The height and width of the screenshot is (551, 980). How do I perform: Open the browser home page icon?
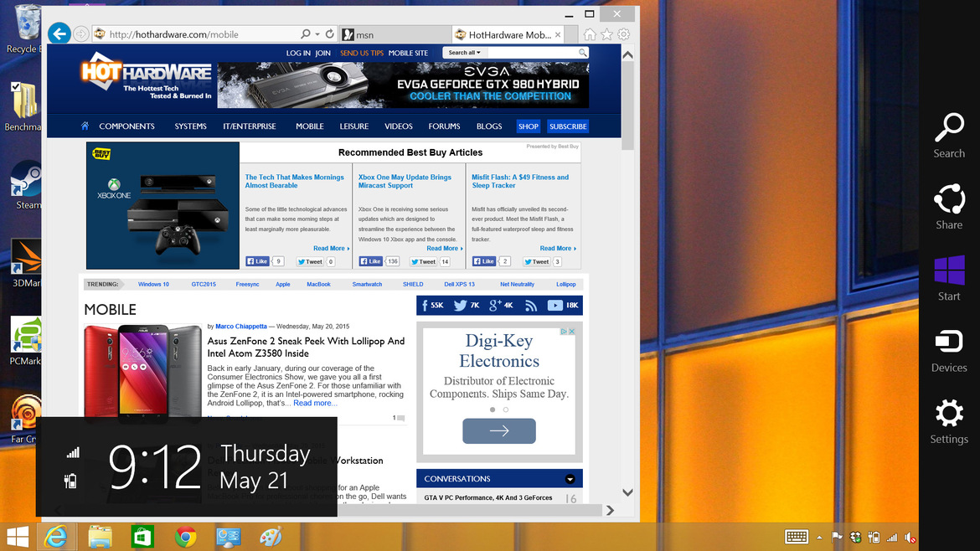pyautogui.click(x=590, y=34)
